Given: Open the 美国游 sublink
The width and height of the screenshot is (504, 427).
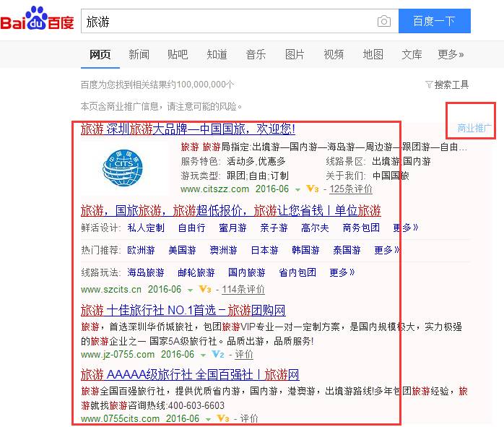Looking at the screenshot, I should 182,250.
